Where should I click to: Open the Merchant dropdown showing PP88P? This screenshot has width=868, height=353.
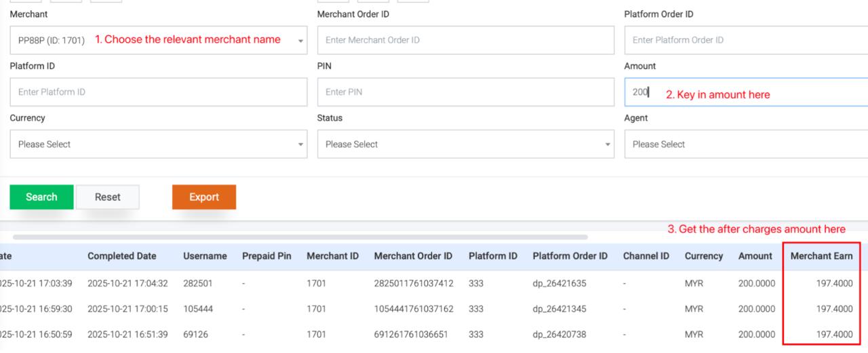click(158, 40)
